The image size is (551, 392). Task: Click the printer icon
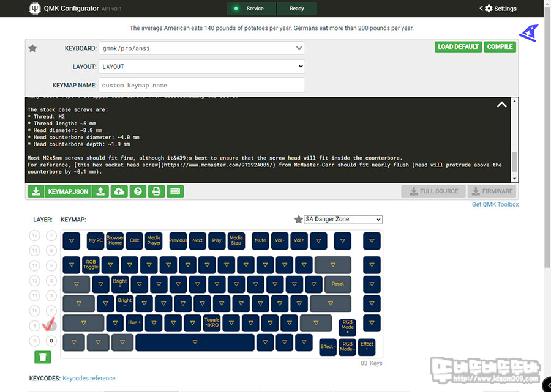[x=156, y=191]
